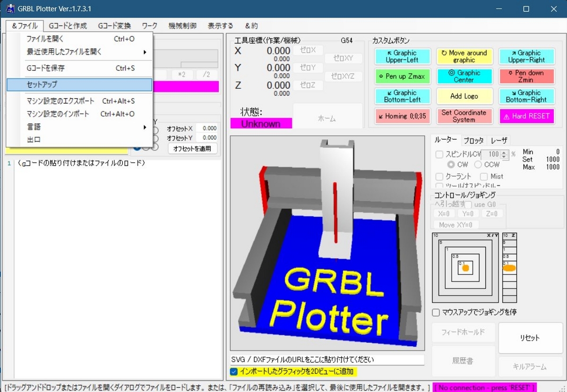Click the X=0 jog button
567x392 pixels.
tap(444, 213)
